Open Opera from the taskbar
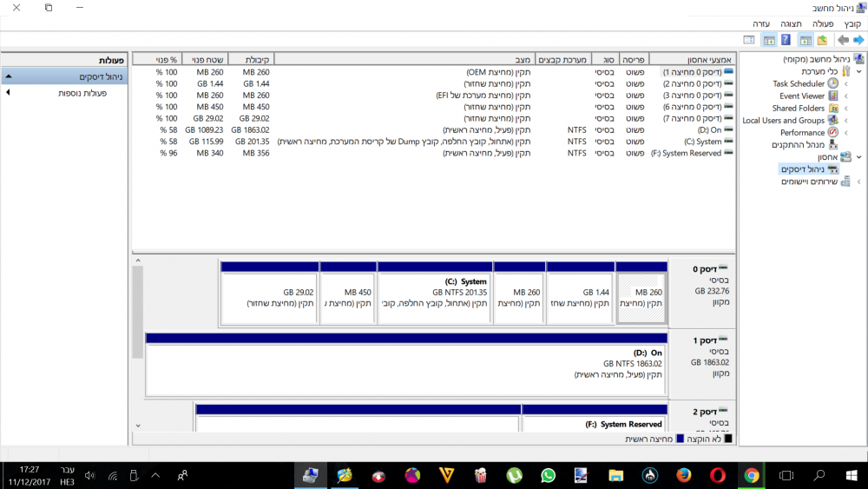 pyautogui.click(x=718, y=476)
